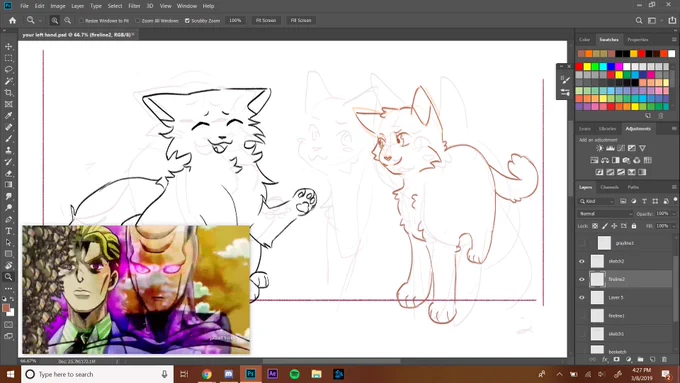680x383 pixels.
Task: Select the Rectangle shape tool
Action: point(8,254)
